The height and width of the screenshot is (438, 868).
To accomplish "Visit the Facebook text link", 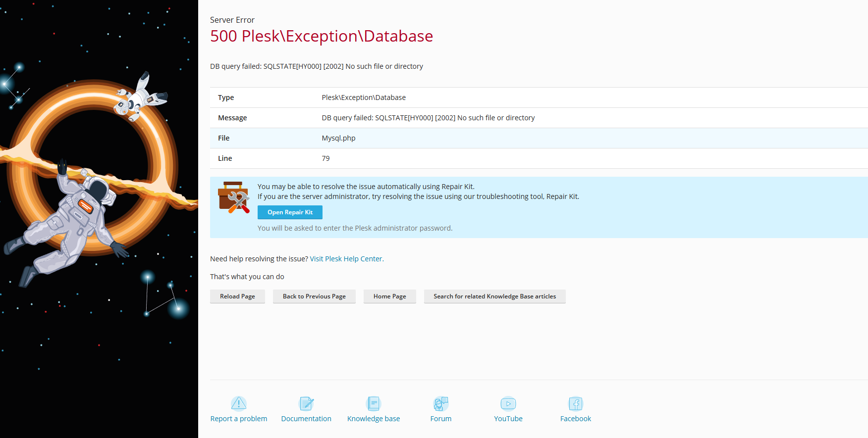I will pyautogui.click(x=576, y=419).
